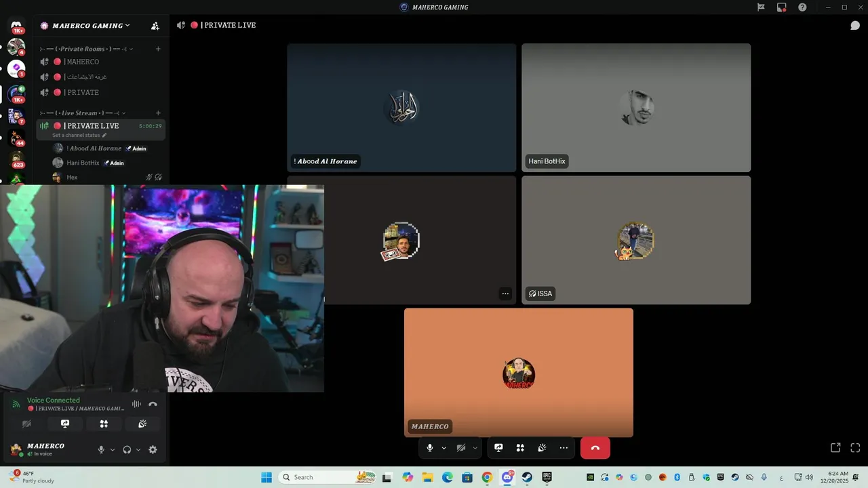868x488 pixels.
Task: Open the Discord inbox flag icon in title bar
Action: (761, 7)
